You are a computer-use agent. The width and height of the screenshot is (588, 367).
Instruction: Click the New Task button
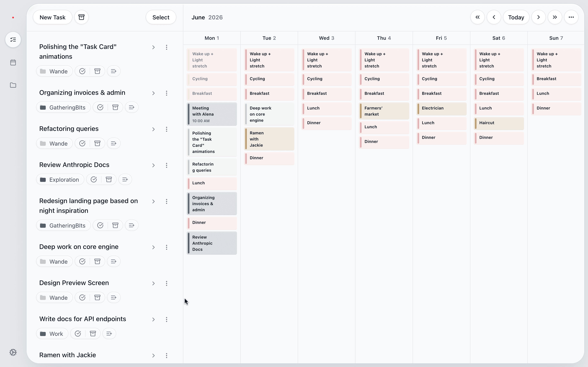click(x=52, y=17)
